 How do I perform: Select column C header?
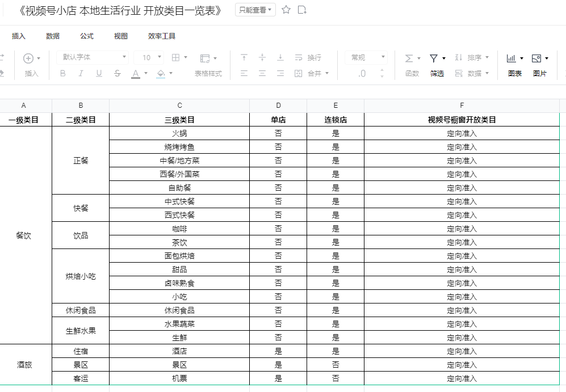179,106
